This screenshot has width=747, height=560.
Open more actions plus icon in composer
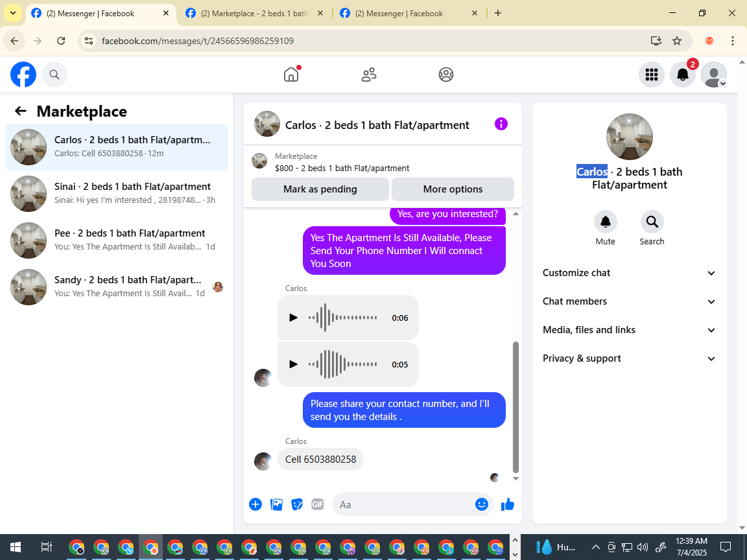[x=255, y=504]
